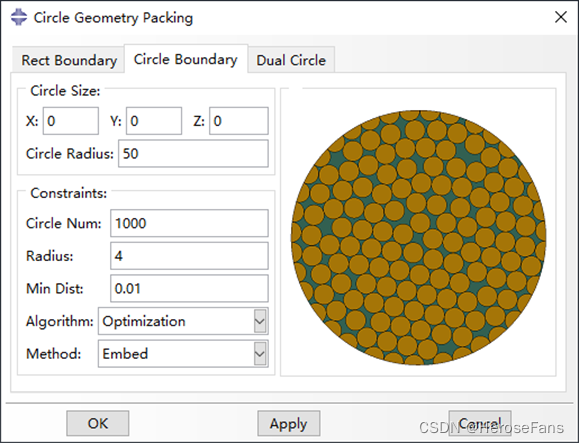
Task: Click the Method label
Action: (54, 354)
